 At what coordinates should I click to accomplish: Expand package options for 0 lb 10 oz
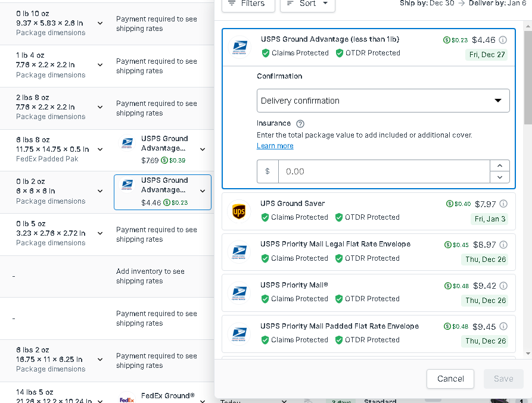point(100,23)
